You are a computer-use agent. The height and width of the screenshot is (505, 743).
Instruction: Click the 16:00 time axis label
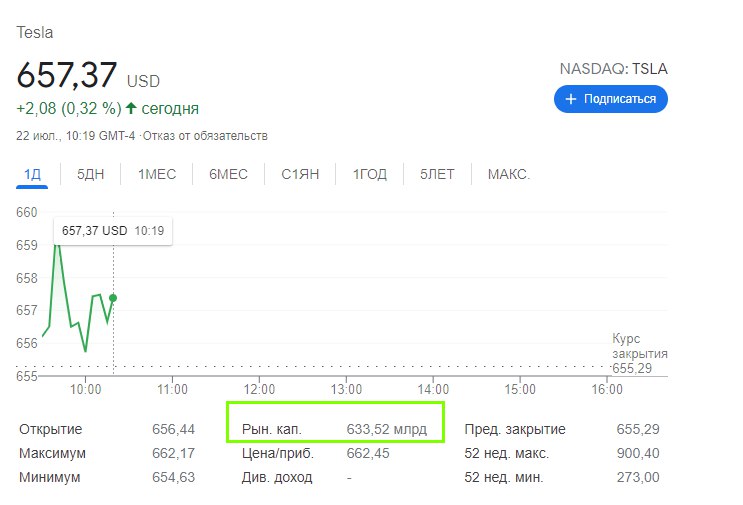pyautogui.click(x=607, y=389)
